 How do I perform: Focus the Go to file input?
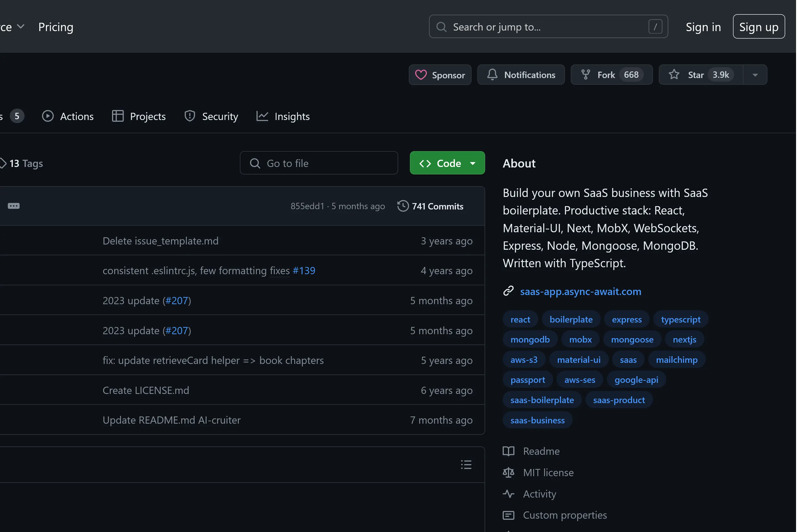(x=319, y=163)
